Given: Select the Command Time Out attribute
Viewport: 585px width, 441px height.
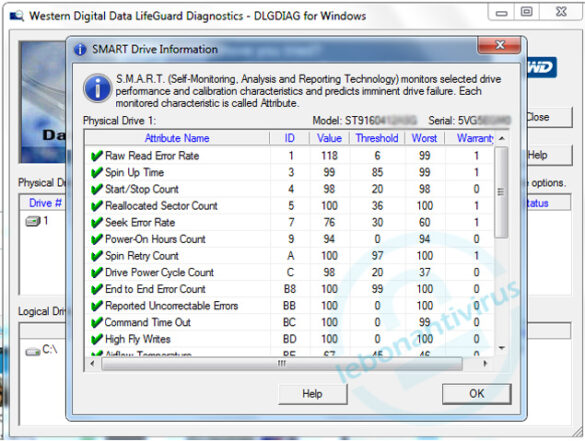Looking at the screenshot, I should point(290,322).
